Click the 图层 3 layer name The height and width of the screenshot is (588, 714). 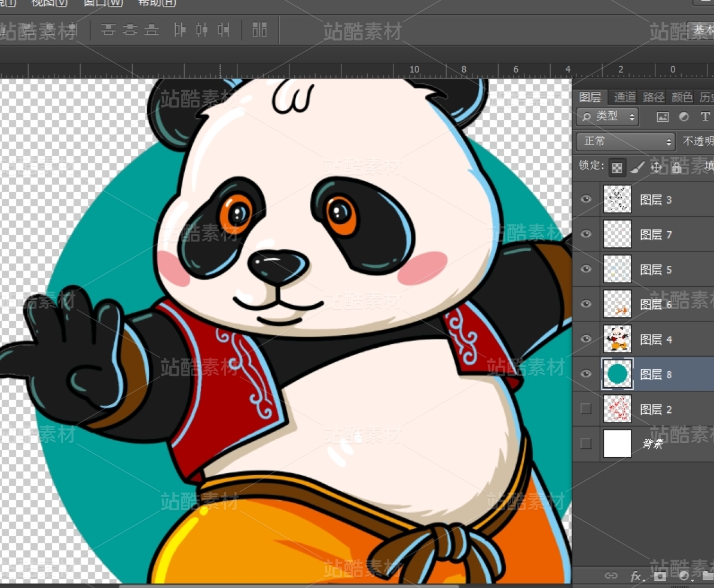pos(656,200)
